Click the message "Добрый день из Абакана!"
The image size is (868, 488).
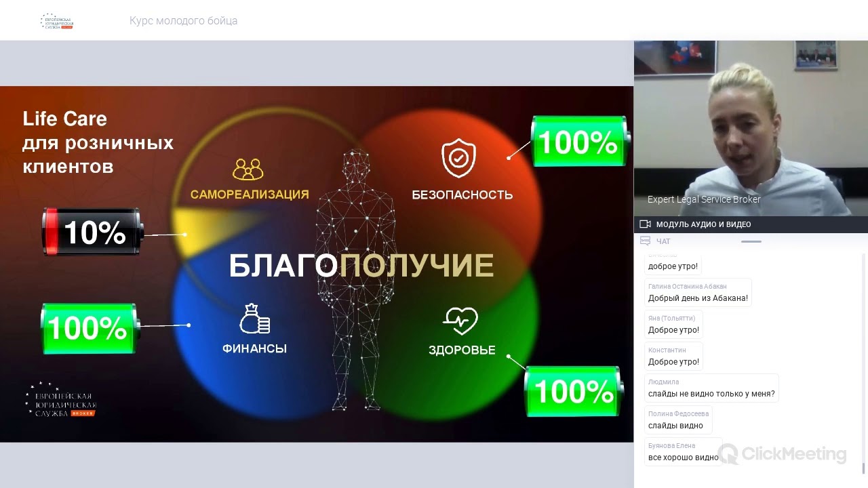coord(698,298)
